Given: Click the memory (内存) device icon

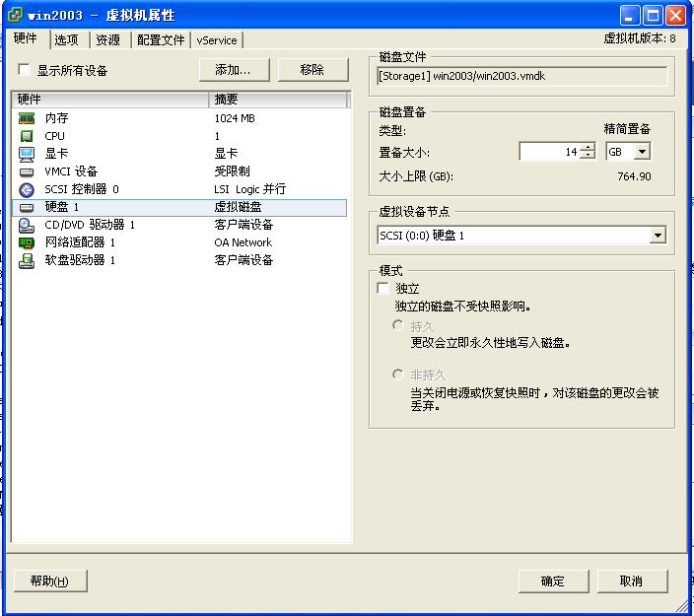Looking at the screenshot, I should click(x=27, y=118).
